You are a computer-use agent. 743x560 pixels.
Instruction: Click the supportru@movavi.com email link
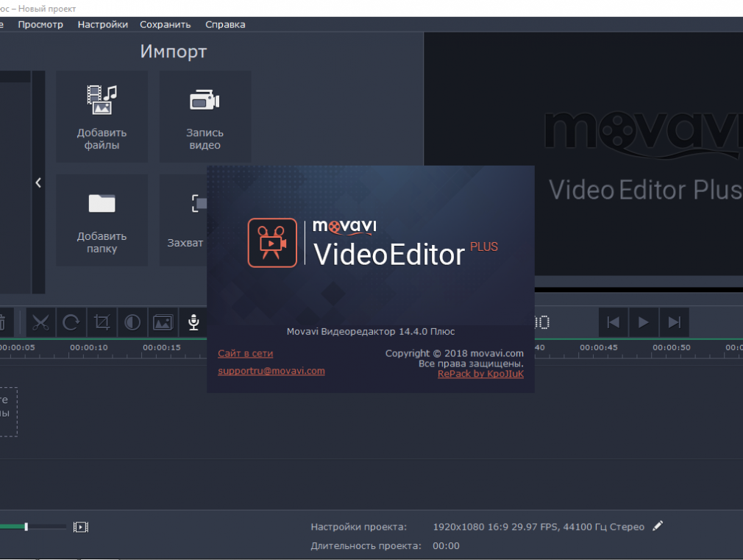point(271,371)
